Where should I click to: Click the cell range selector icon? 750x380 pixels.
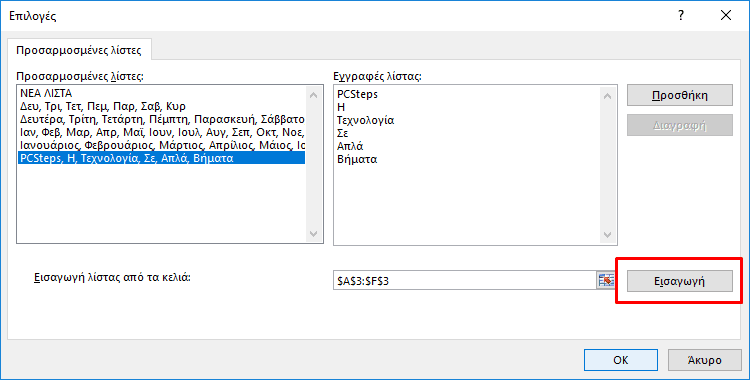click(606, 280)
